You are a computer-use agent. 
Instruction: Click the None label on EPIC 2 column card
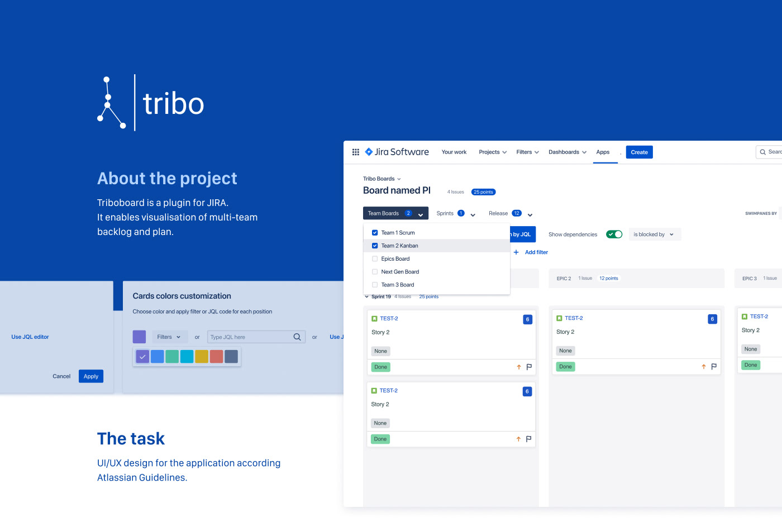coord(566,351)
